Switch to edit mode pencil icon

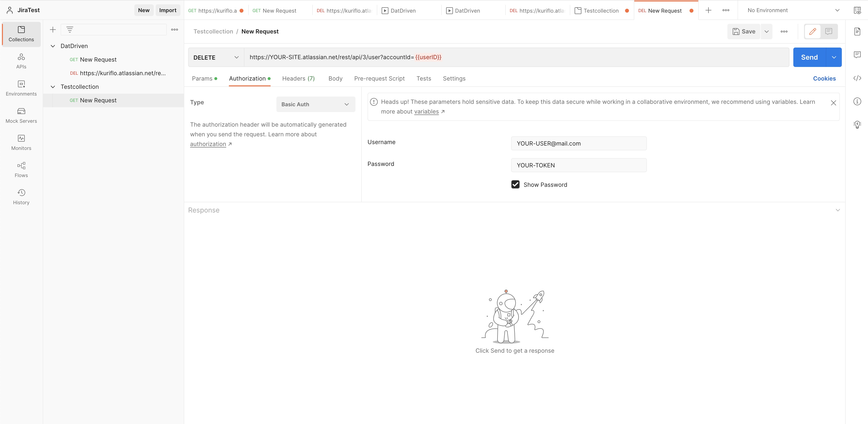click(x=812, y=31)
